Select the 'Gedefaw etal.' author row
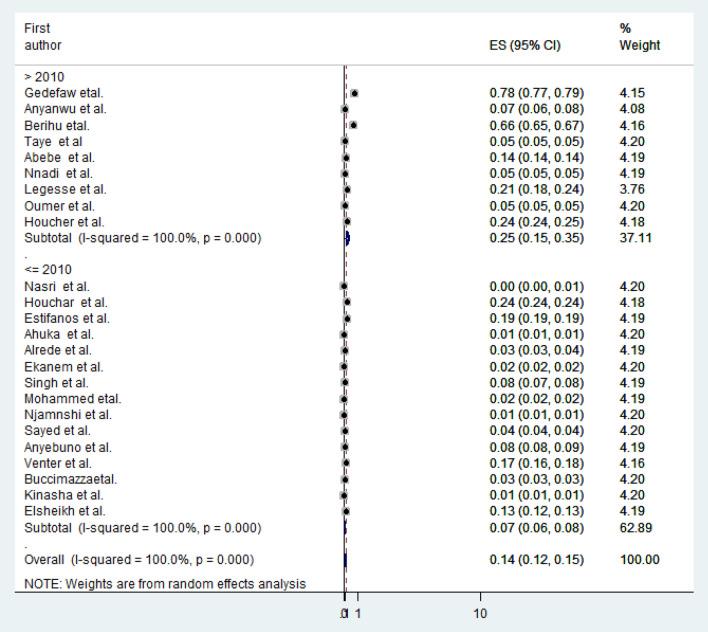 [64, 93]
